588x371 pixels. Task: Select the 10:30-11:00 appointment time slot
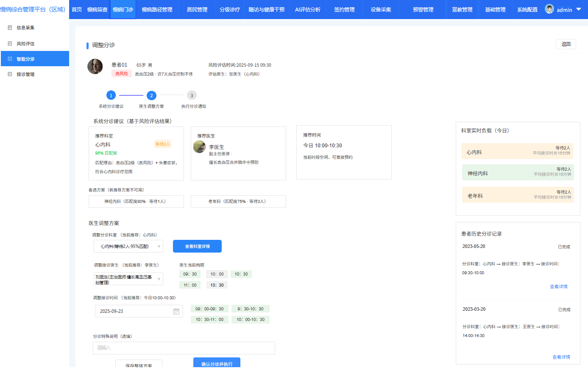(x=209, y=320)
